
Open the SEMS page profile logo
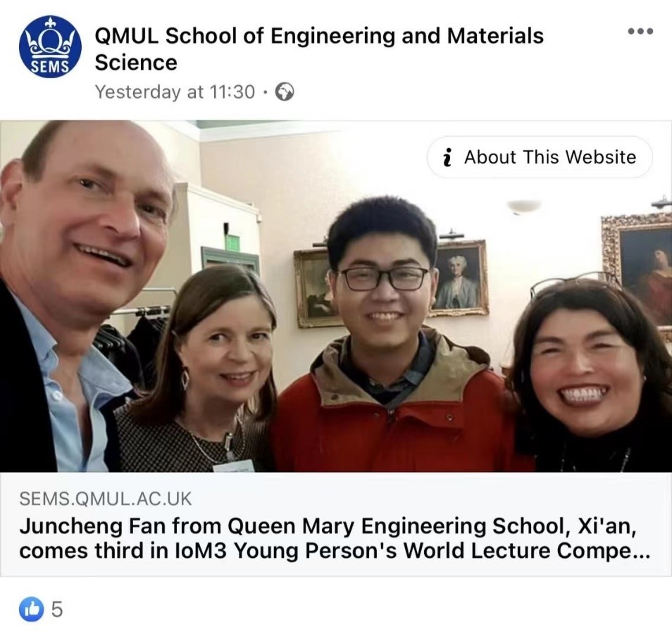(x=50, y=46)
